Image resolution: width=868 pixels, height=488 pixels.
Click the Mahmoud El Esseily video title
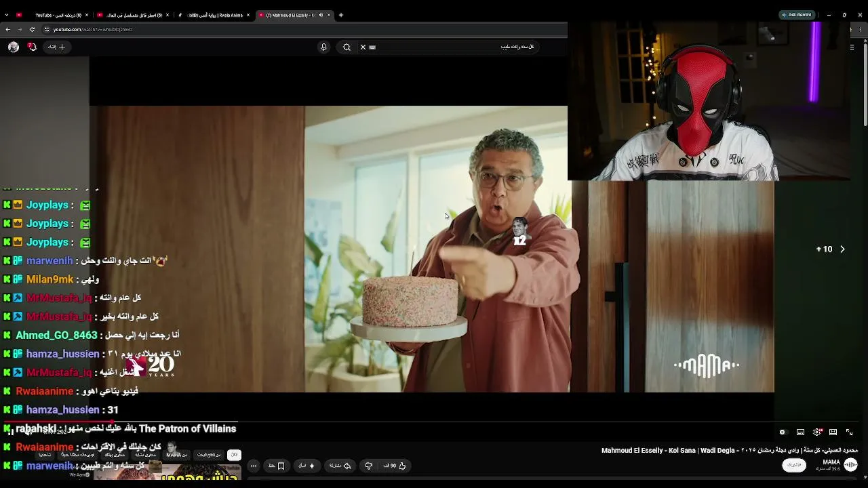[729, 450]
